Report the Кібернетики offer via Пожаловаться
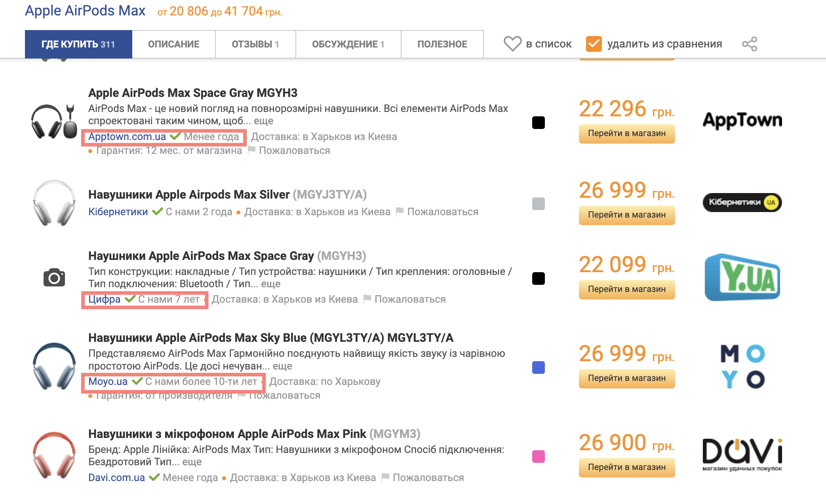This screenshot has width=826, height=504. (x=437, y=212)
